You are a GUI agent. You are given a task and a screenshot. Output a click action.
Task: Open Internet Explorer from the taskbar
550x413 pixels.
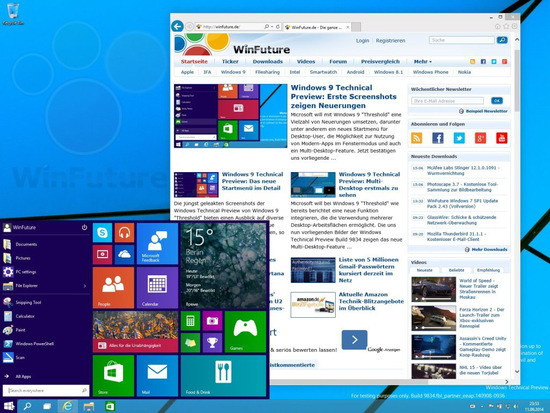(x=67, y=406)
